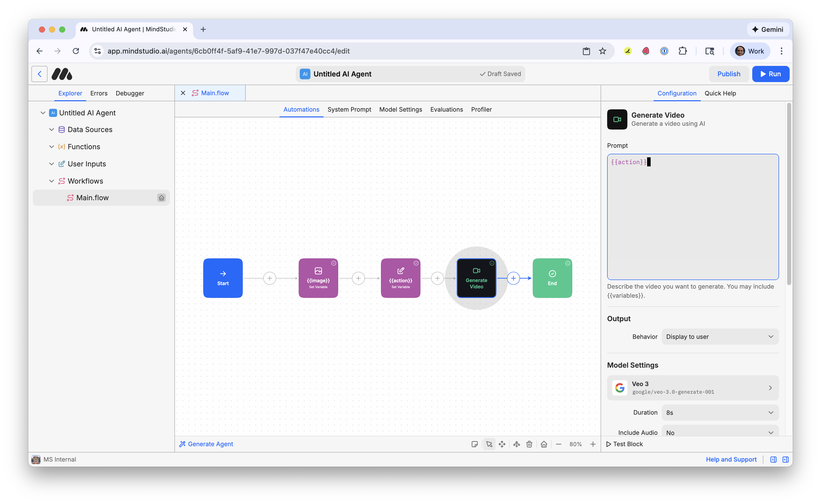821x504 pixels.
Task: Click the Test Block button
Action: click(624, 444)
